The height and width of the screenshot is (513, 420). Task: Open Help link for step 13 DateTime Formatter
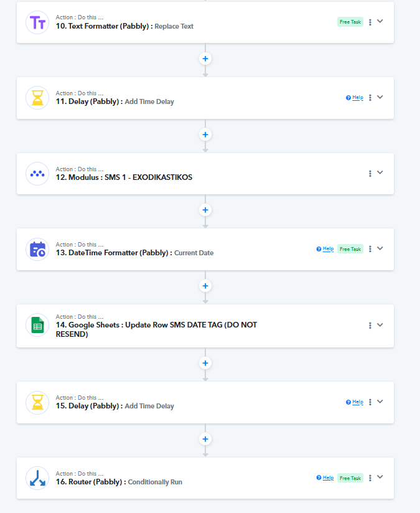point(325,249)
